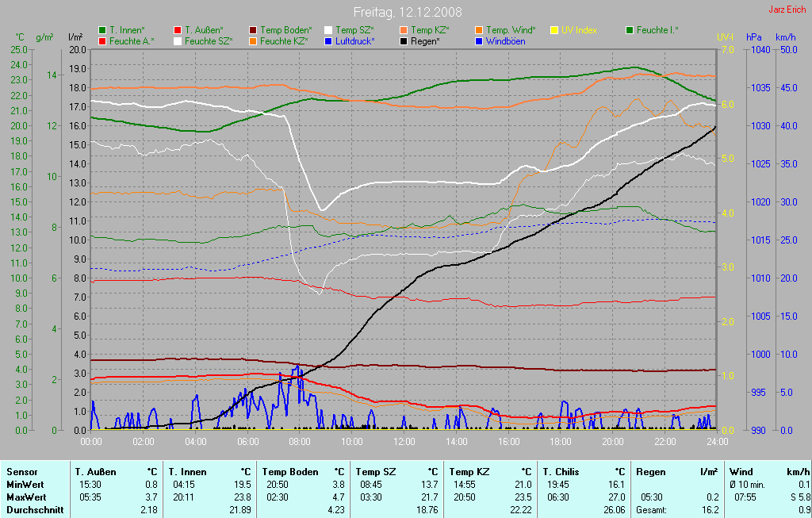Select the T. Außen minimum time '15:30'

[90, 485]
